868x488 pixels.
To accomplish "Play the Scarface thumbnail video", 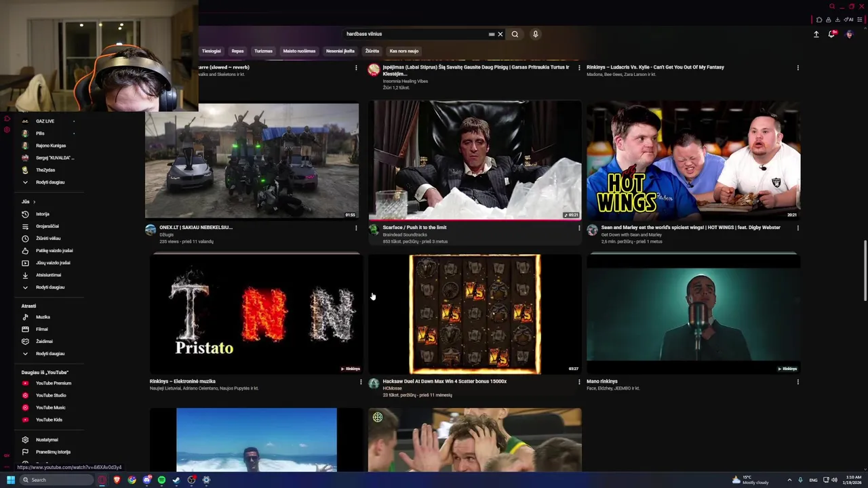I will pyautogui.click(x=475, y=161).
